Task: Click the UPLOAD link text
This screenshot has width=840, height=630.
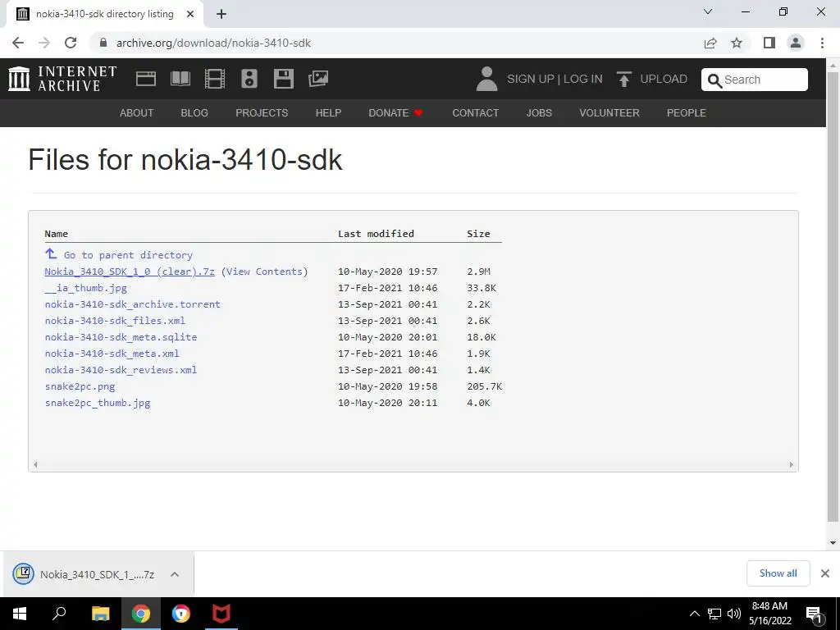Action: [x=664, y=80]
